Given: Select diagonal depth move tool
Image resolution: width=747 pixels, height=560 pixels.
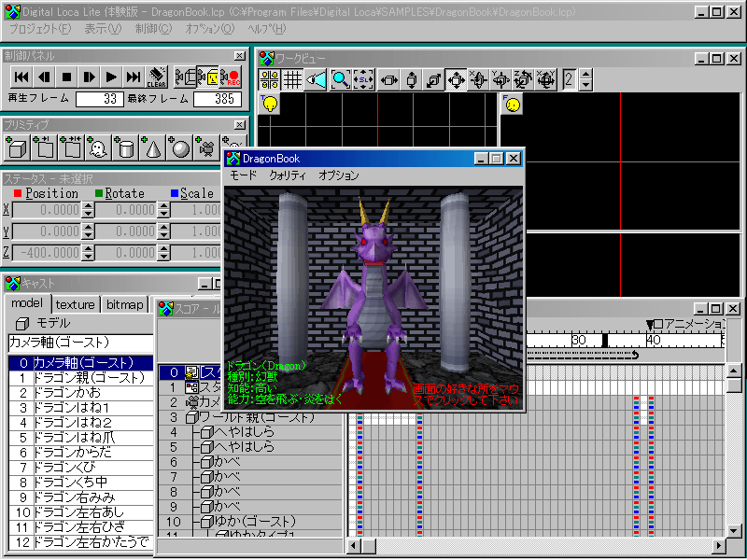Looking at the screenshot, I should point(433,79).
